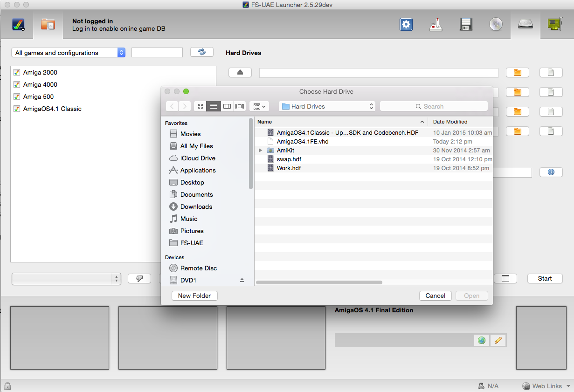Eject DVD1 in Devices sidebar
574x392 pixels.
click(x=242, y=280)
